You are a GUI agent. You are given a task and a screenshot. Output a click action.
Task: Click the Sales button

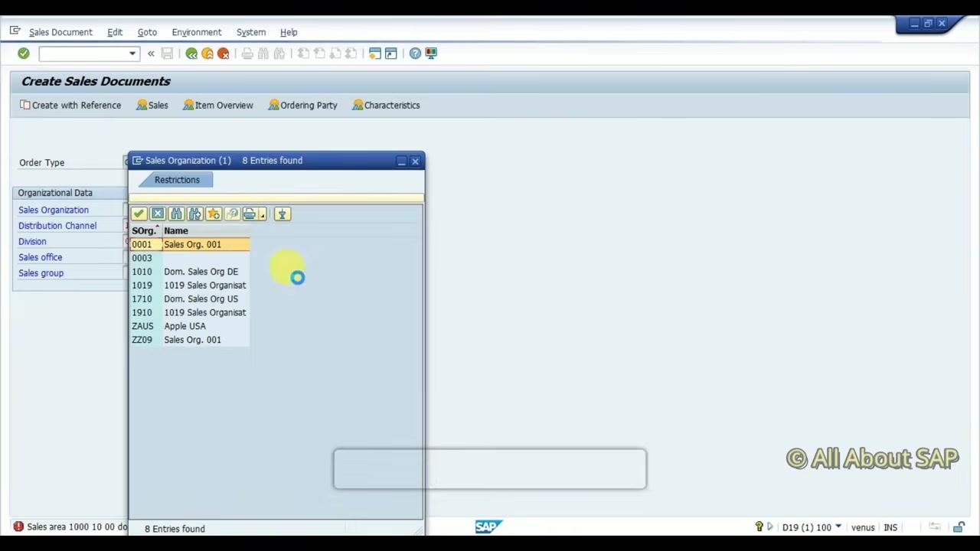coord(152,106)
